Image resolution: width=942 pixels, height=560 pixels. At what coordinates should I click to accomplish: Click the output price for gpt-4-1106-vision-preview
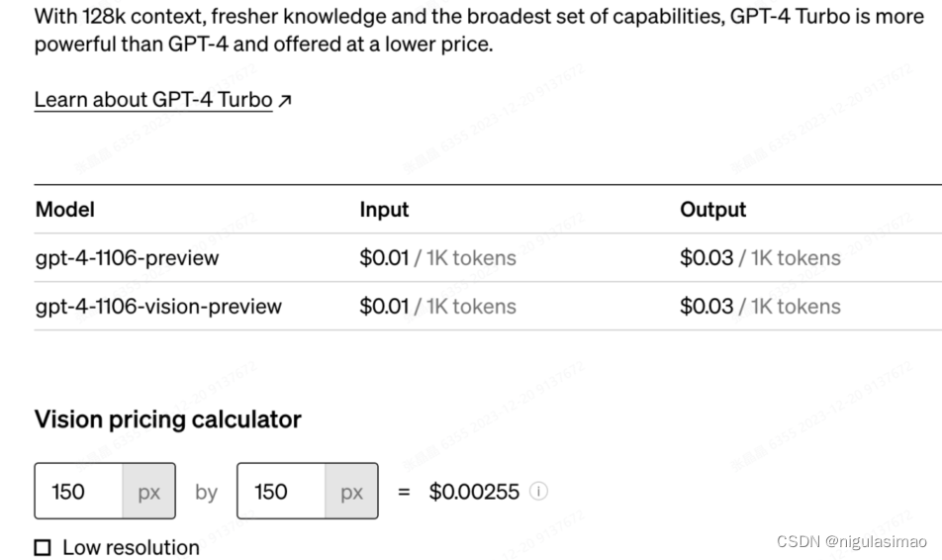click(x=759, y=307)
